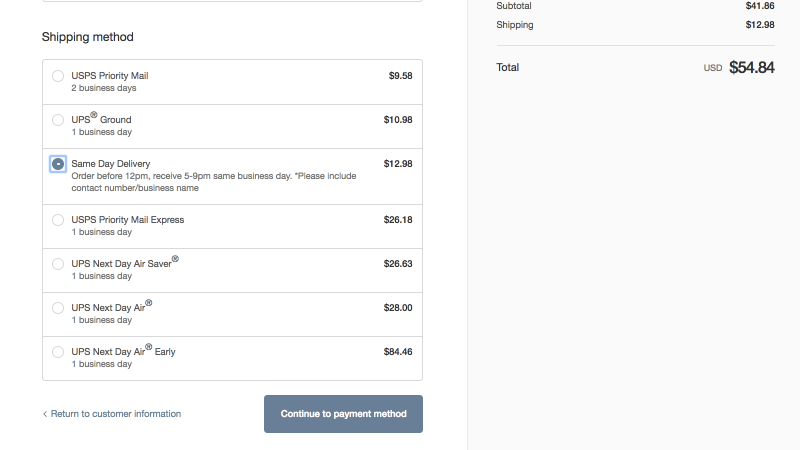Select UPS Next Day Air Saver radio
Viewport: 800px width, 450px height.
[58, 264]
